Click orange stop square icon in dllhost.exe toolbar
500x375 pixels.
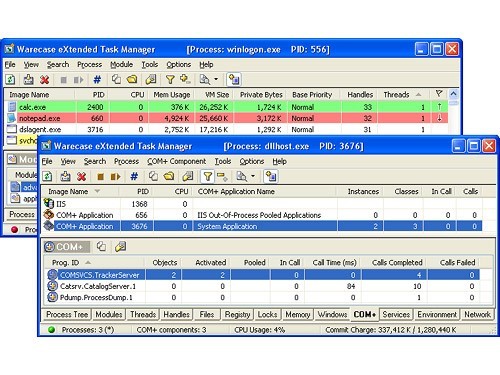coord(100,176)
